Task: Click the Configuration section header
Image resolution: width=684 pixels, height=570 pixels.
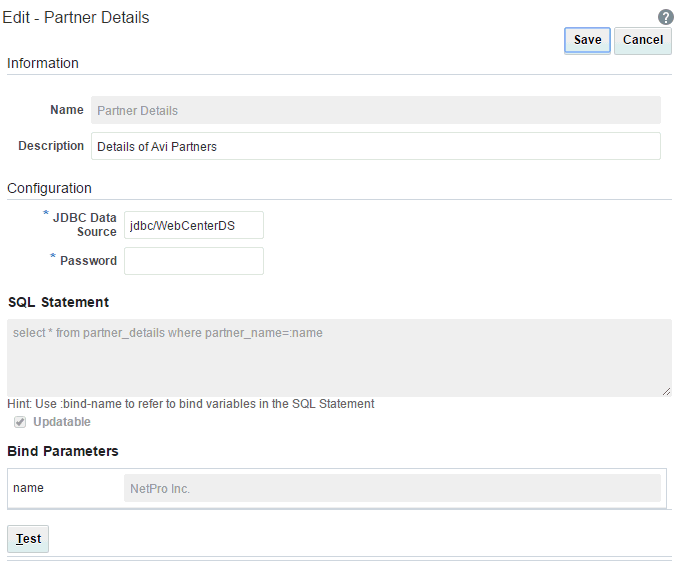Action: pyautogui.click(x=49, y=188)
